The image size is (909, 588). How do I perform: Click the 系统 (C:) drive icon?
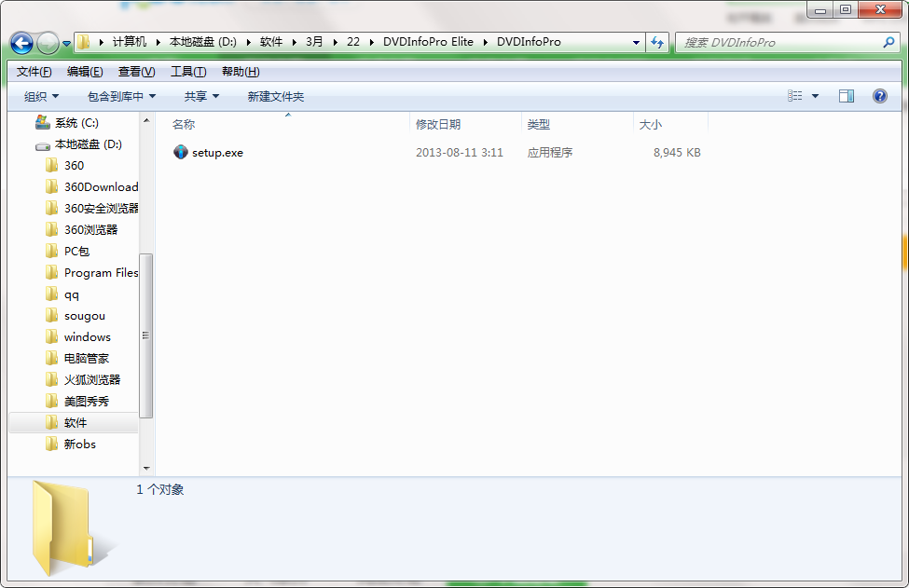point(42,122)
